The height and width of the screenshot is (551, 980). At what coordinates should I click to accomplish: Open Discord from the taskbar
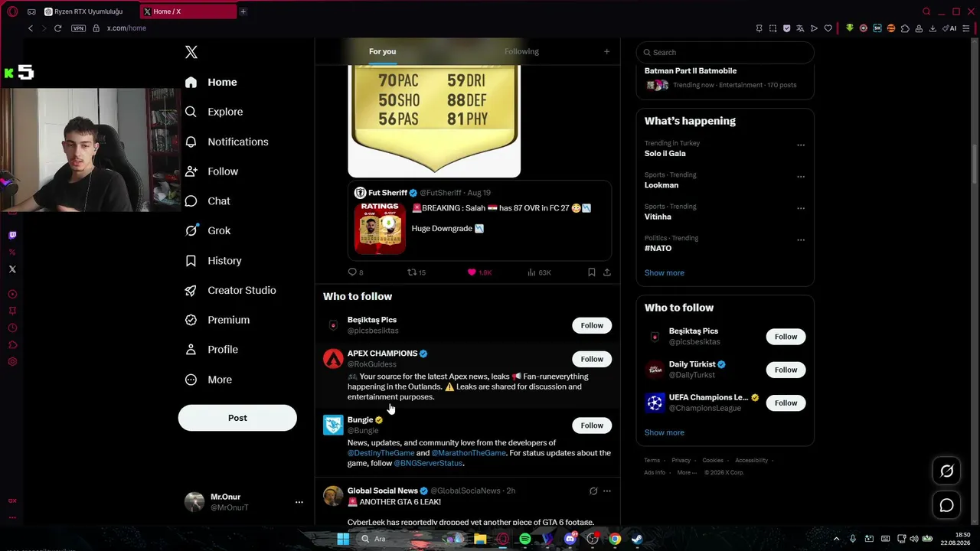(x=570, y=539)
